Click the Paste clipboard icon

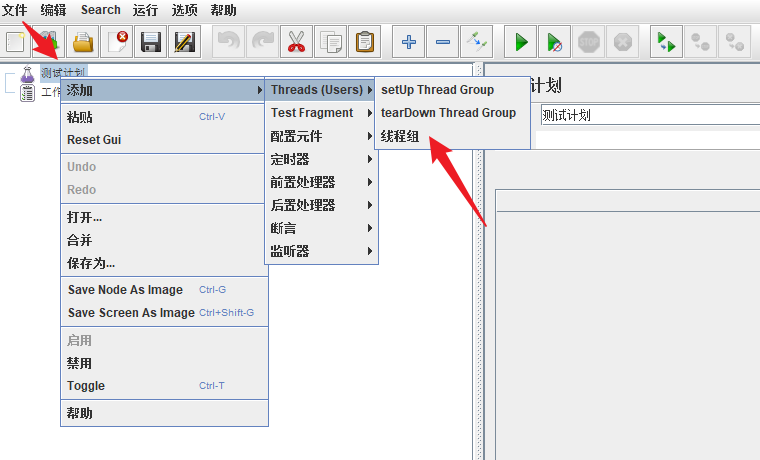365,42
